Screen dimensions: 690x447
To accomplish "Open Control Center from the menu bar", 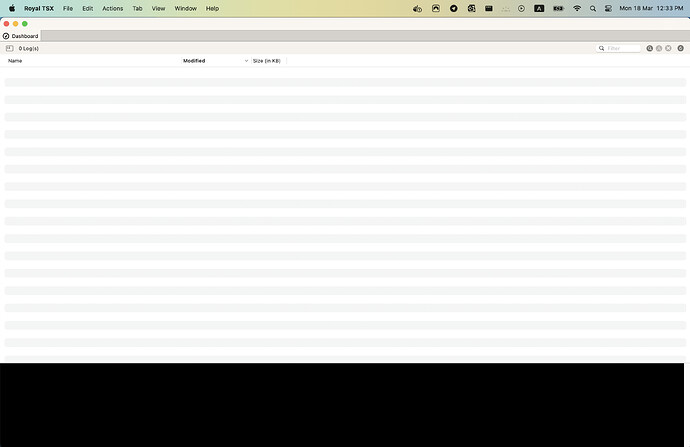I will tap(608, 8).
